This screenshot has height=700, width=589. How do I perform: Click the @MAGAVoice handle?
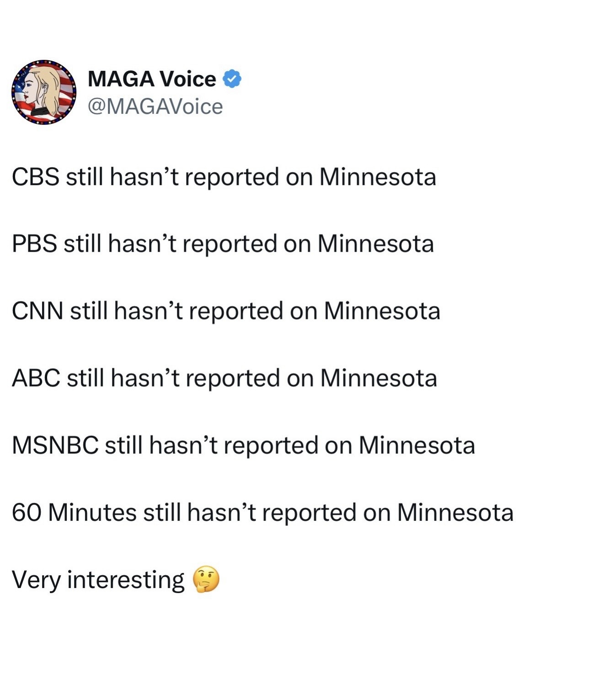(155, 107)
